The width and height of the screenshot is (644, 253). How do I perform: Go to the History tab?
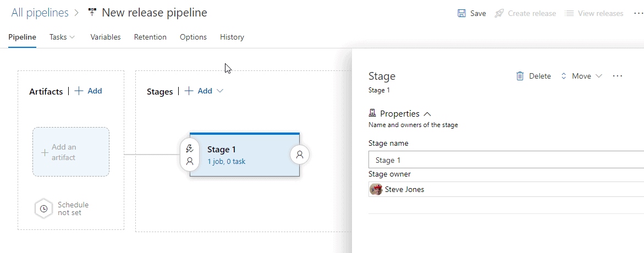click(x=232, y=37)
